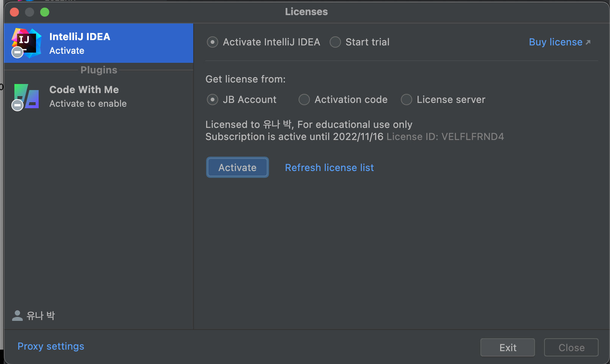Screen dimensions: 610x364
Task: Click the 'Get license from:' label
Action: click(x=246, y=79)
